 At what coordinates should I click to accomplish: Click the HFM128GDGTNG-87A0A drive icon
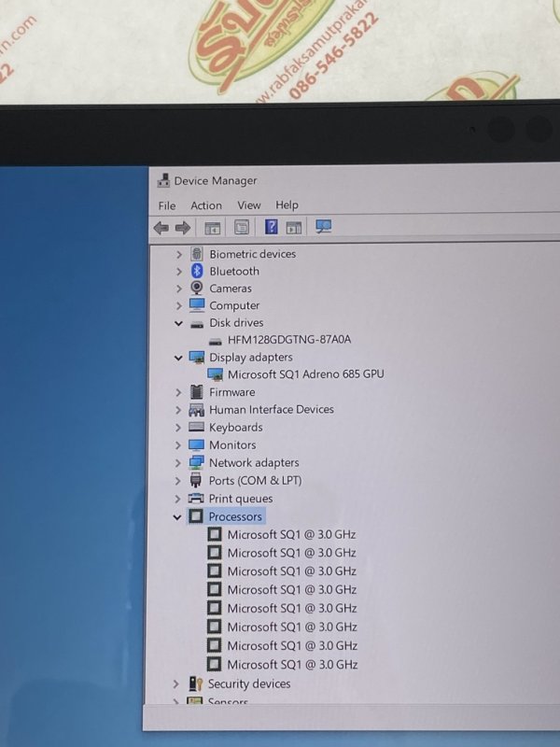click(216, 342)
